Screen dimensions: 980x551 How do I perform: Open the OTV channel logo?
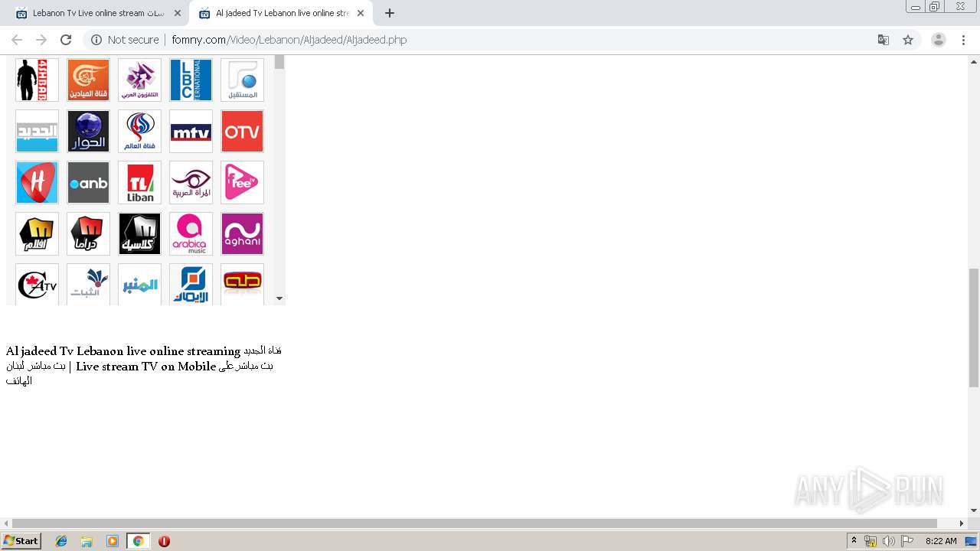[x=242, y=131]
